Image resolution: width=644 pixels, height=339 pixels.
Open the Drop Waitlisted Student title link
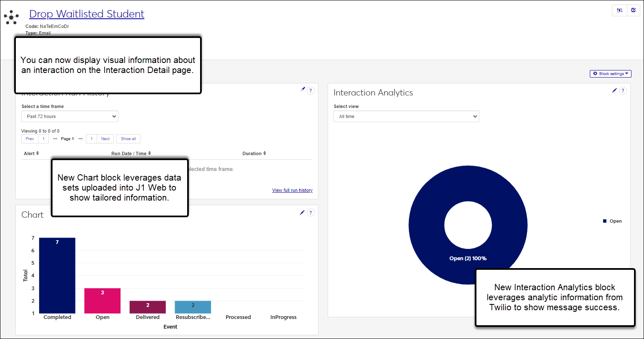pyautogui.click(x=87, y=14)
